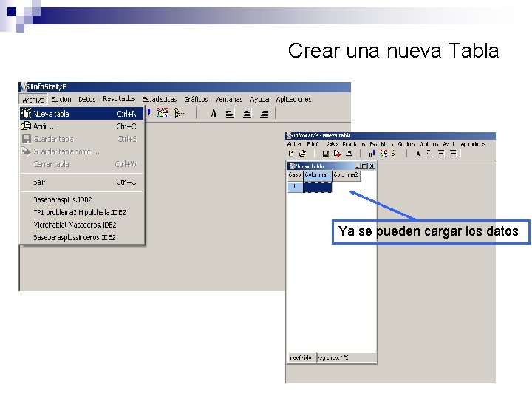This screenshot has height=399, width=532.
Task: Align text left in main toolbar
Action: coord(230,113)
